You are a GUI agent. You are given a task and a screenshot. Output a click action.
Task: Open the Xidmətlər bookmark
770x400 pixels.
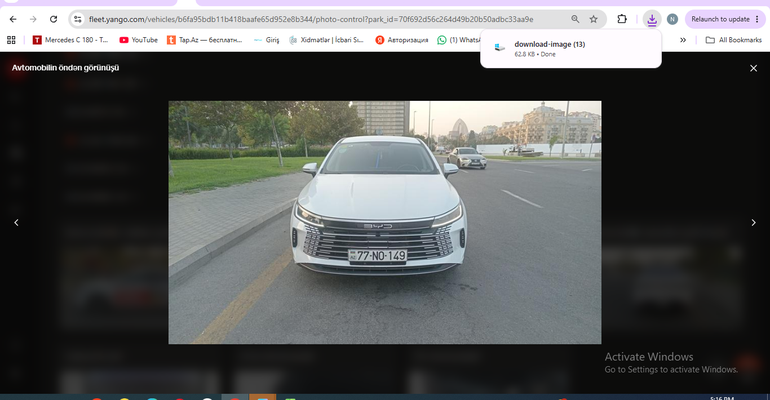[327, 40]
